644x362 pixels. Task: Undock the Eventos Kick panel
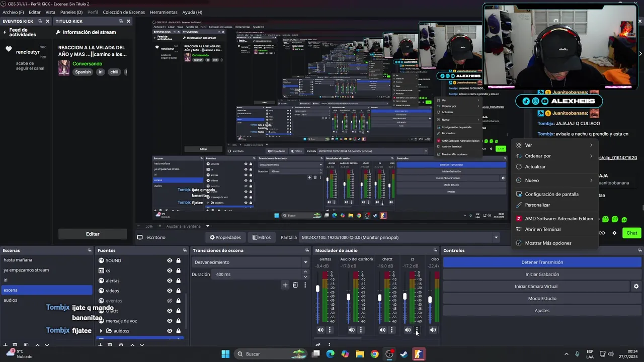coord(40,21)
